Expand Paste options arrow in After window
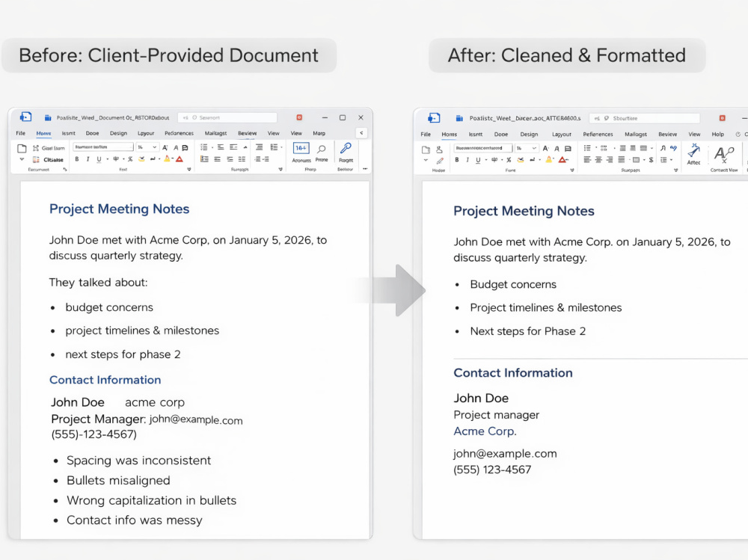 click(x=426, y=160)
